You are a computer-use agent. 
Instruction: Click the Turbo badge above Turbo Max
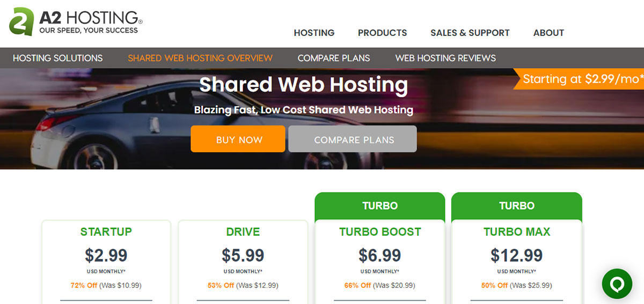pos(517,206)
